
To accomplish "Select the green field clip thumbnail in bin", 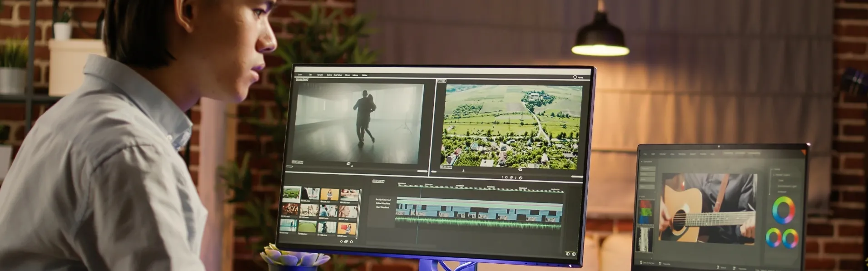I will [x=308, y=226].
